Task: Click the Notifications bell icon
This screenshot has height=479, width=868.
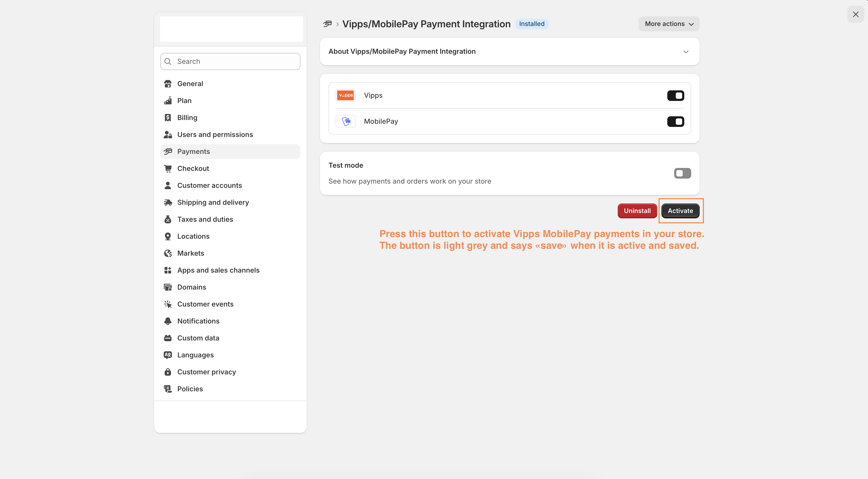Action: pyautogui.click(x=168, y=321)
